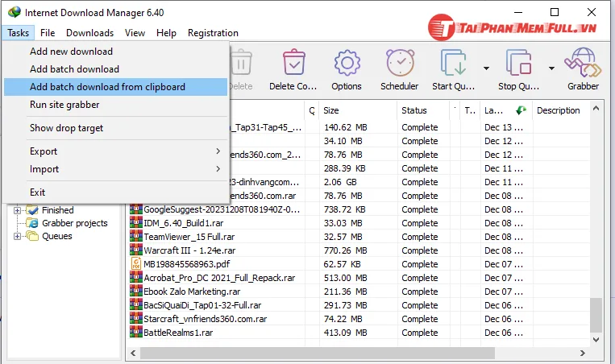Click the RAR icon beside GoogleSuggest file
615x364 pixels.
[135, 209]
